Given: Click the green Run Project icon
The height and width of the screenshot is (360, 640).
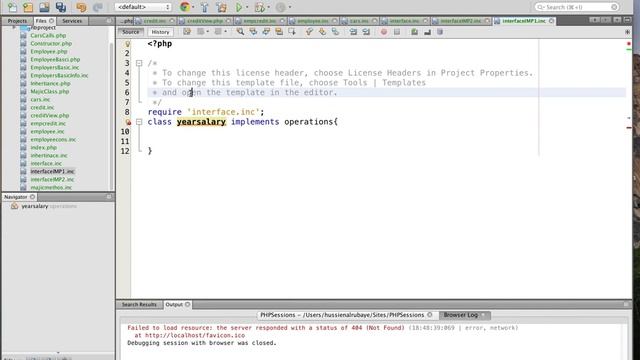Looking at the screenshot, I should pyautogui.click(x=239, y=7).
